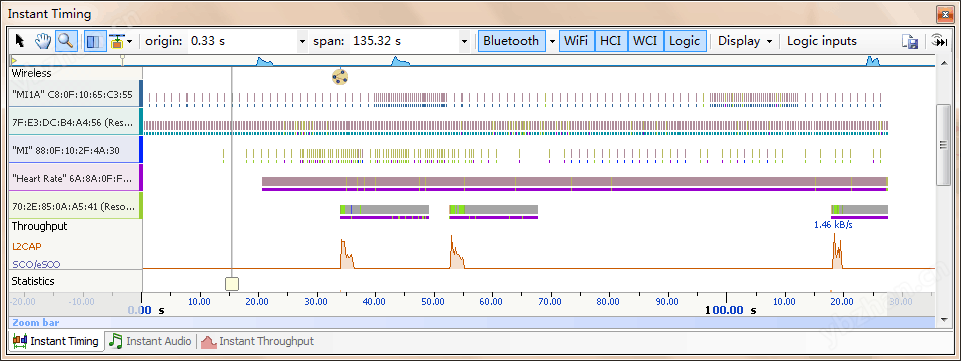
Task: Switch to the Instant Throughput tab
Action: point(258,341)
